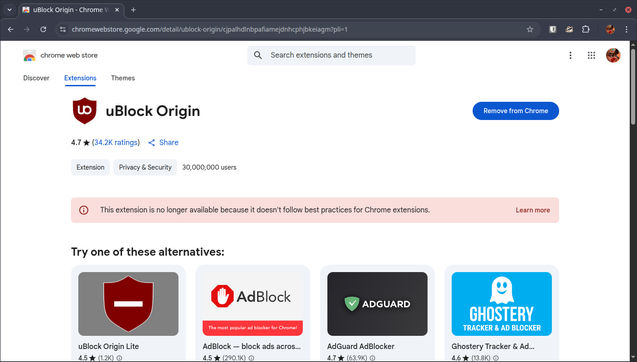Open the Chrome profile avatar in the toolbar

pos(610,29)
